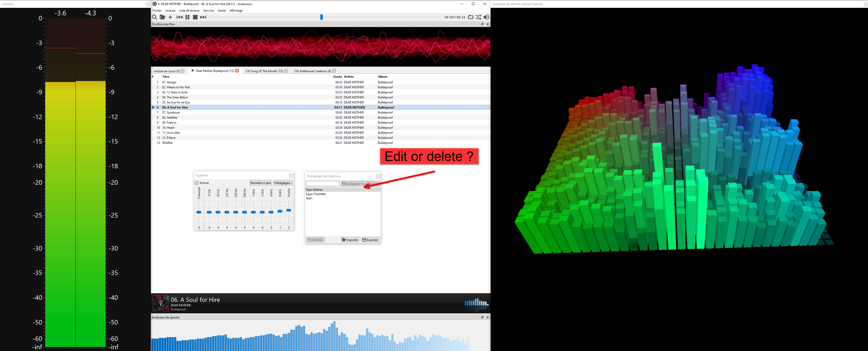This screenshot has height=351, width=868.
Task: Sort playlist by Titre column header
Action: [x=244, y=77]
